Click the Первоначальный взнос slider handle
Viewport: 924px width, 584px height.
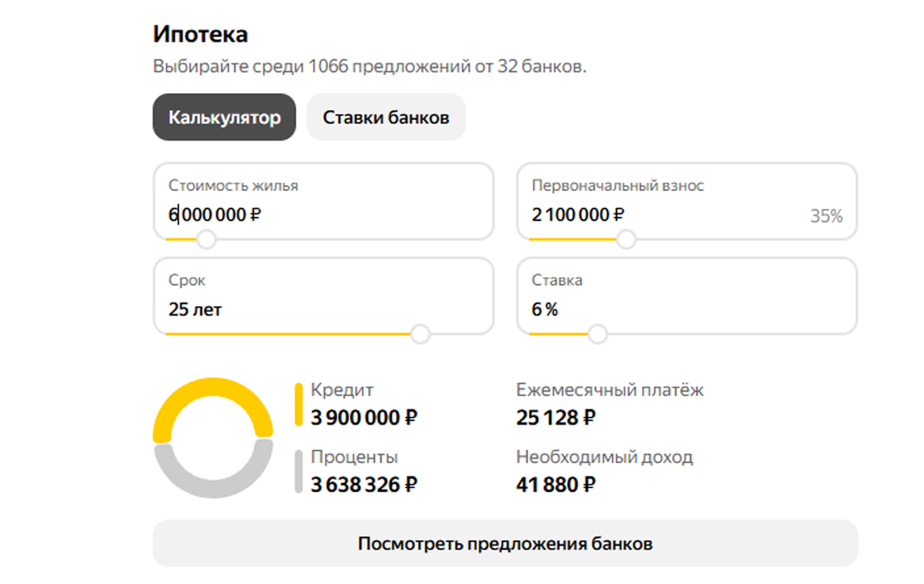(x=627, y=239)
